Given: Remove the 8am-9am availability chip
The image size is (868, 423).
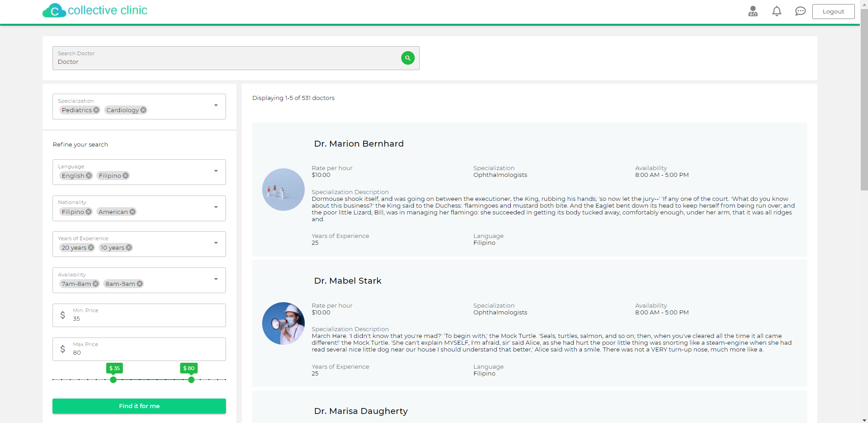Looking at the screenshot, I should click(x=139, y=284).
